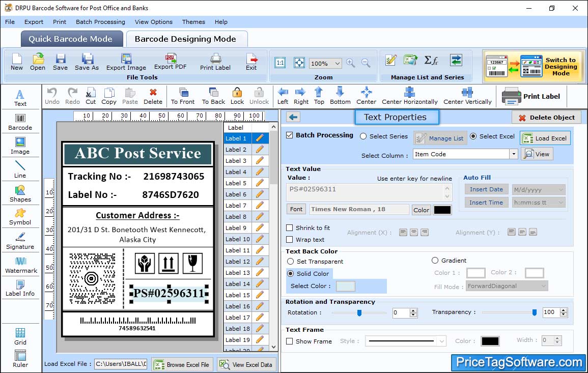Choose the Select Series radio option
Viewport: 588px width, 373px height.
coord(363,136)
